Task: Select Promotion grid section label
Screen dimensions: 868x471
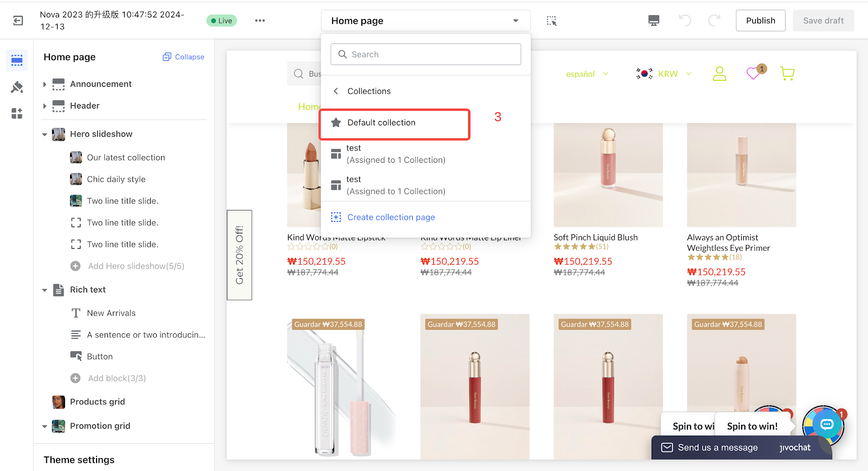Action: point(100,426)
